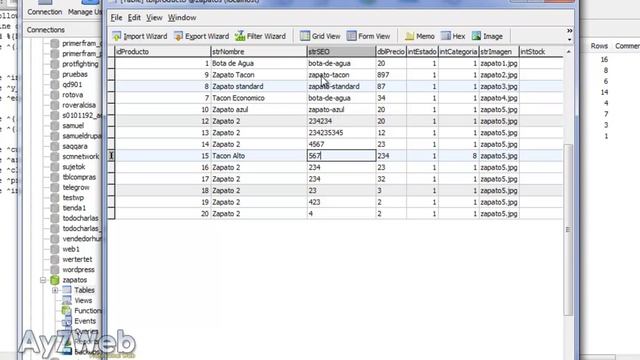Select the web1 database
The height and width of the screenshot is (360, 640).
coord(71,249)
